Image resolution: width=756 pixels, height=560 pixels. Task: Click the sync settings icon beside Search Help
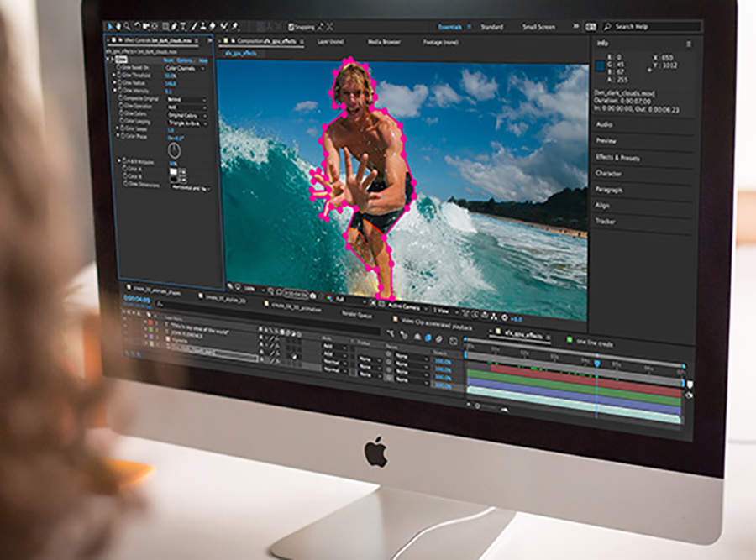[x=591, y=27]
